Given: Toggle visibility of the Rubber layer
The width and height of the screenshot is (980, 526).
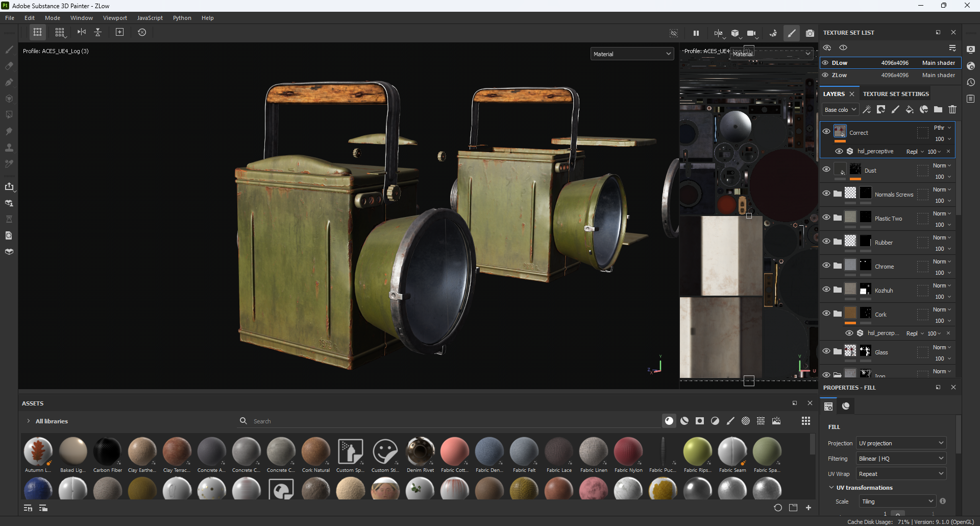Looking at the screenshot, I should pyautogui.click(x=826, y=241).
